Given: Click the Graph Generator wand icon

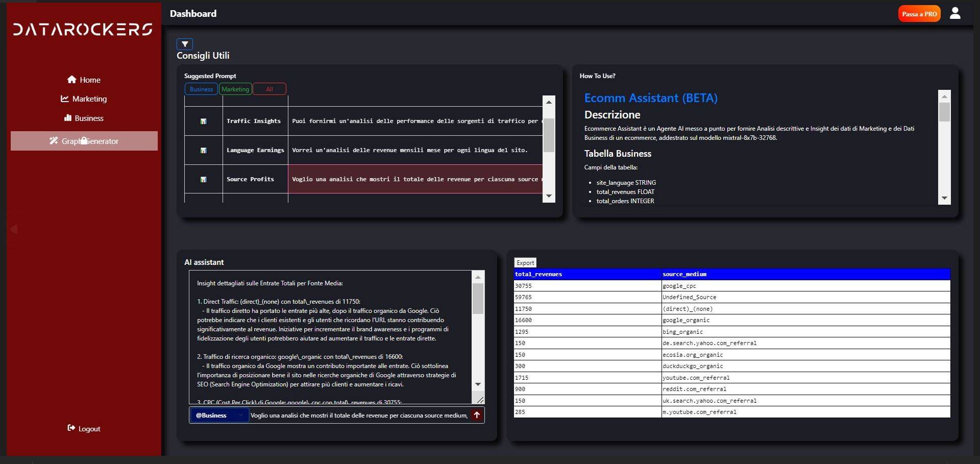Looking at the screenshot, I should tap(53, 141).
